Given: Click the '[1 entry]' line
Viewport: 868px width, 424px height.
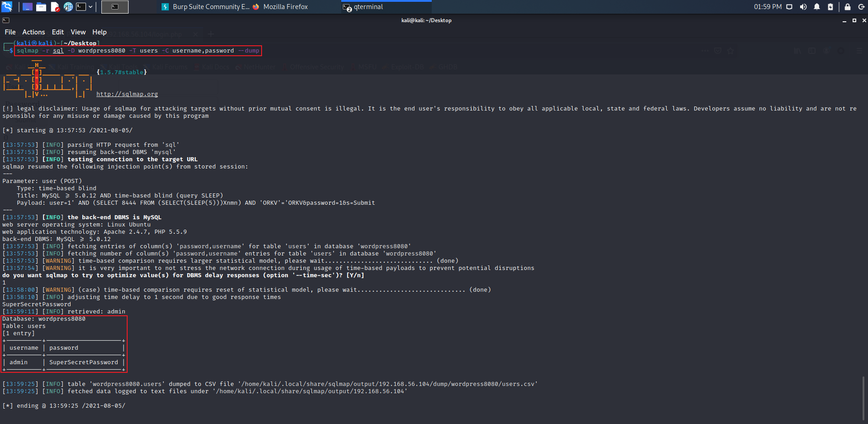Looking at the screenshot, I should (x=19, y=333).
